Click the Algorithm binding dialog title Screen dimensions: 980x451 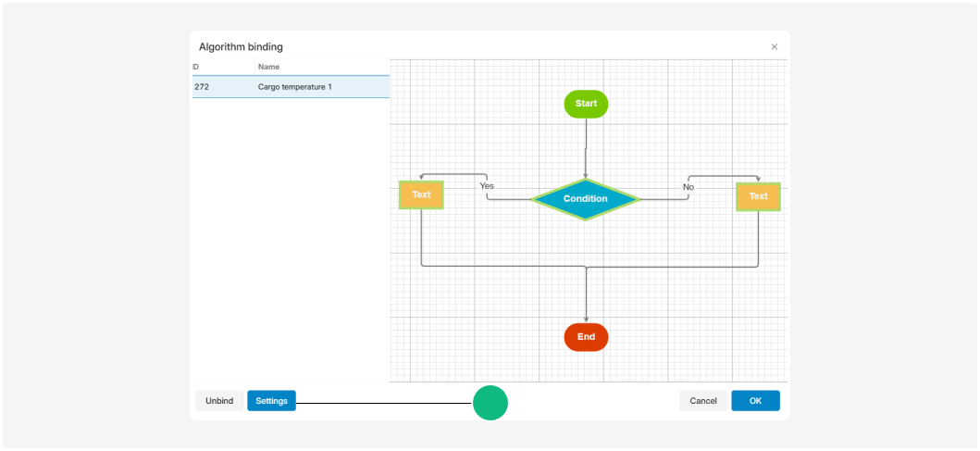point(241,47)
